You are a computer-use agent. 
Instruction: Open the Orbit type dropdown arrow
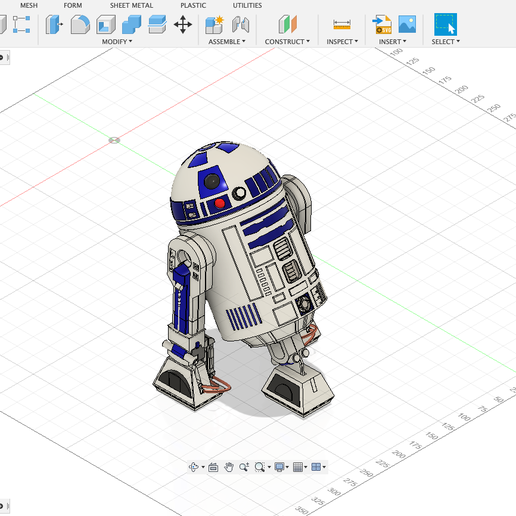tap(203, 467)
